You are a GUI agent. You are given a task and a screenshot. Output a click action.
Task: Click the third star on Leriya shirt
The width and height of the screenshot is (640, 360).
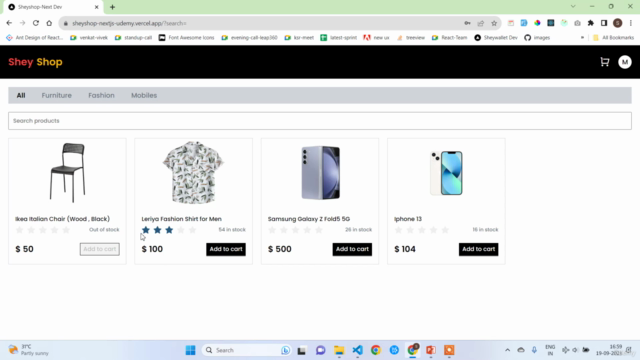[169, 230]
